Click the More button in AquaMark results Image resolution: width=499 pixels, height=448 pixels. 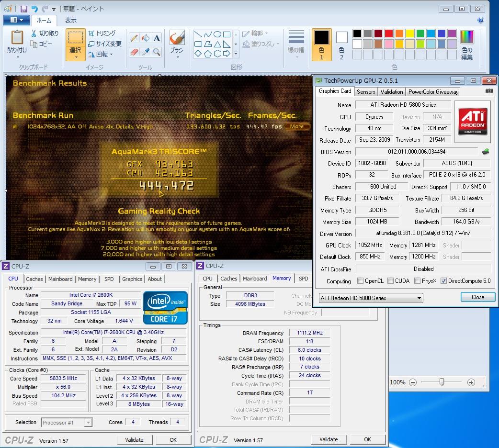coord(296,126)
